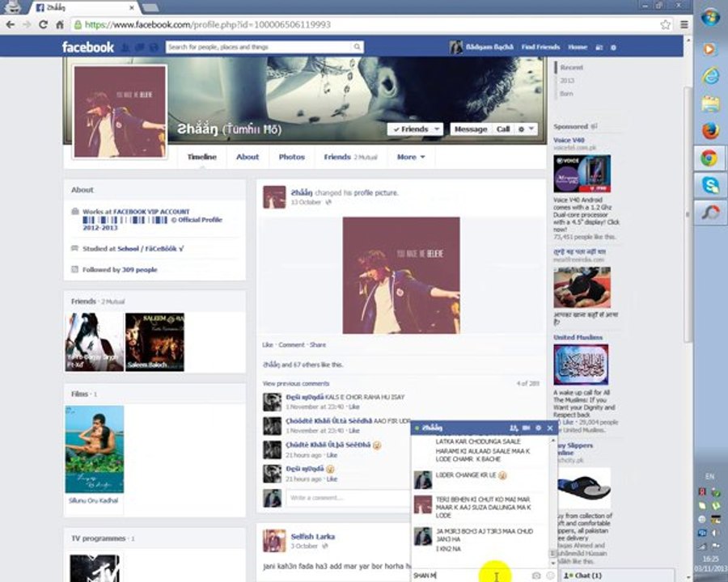The image size is (728, 582).
Task: Click Share under the profile picture post
Action: [318, 345]
